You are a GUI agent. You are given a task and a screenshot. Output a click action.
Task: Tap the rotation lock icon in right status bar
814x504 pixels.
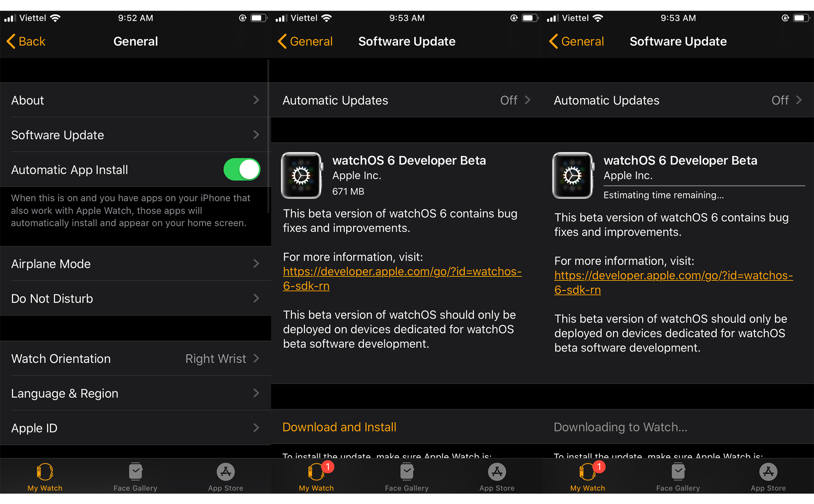[x=785, y=18]
